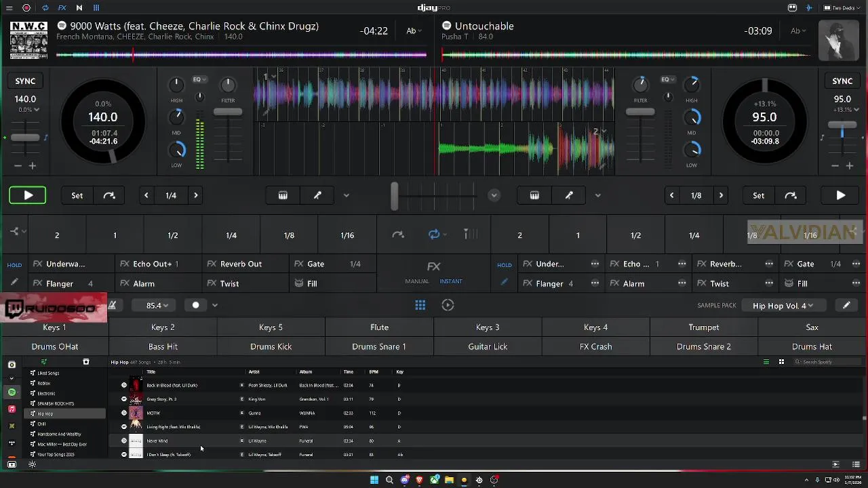The width and height of the screenshot is (868, 488).
Task: Toggle the FX panel from the top toolbar
Action: pos(62,7)
